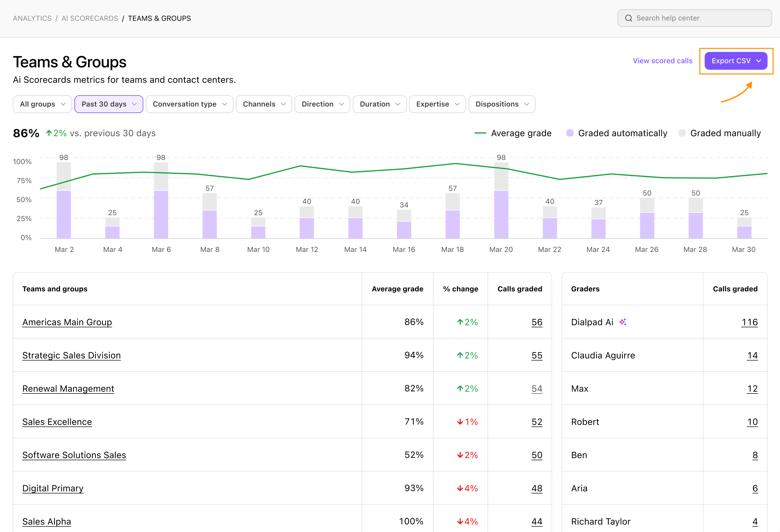The image size is (780, 532).
Task: Open the Direction filter dropdown
Action: point(322,104)
